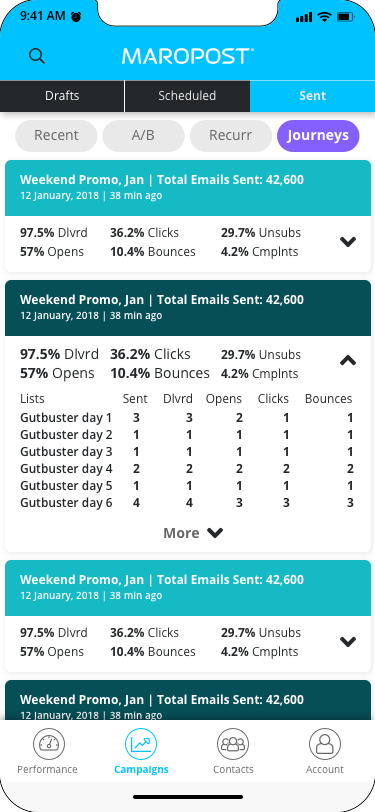Select the Journeys filter pill
Image resolution: width=375 pixels, height=812 pixels.
pyautogui.click(x=318, y=136)
